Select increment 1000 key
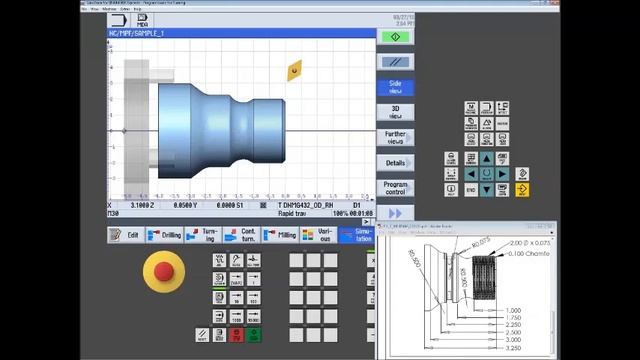 (x=236, y=316)
